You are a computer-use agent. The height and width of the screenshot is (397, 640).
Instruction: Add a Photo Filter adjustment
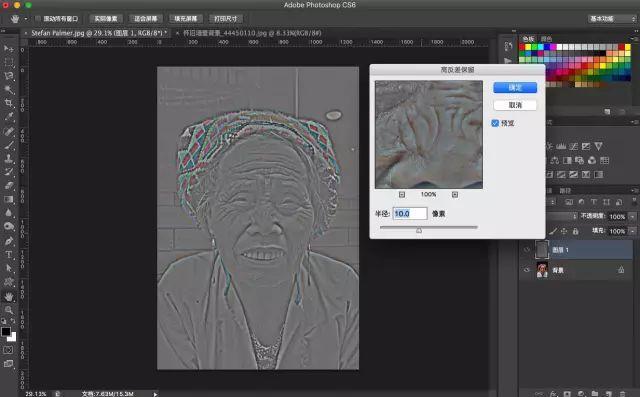click(x=579, y=160)
